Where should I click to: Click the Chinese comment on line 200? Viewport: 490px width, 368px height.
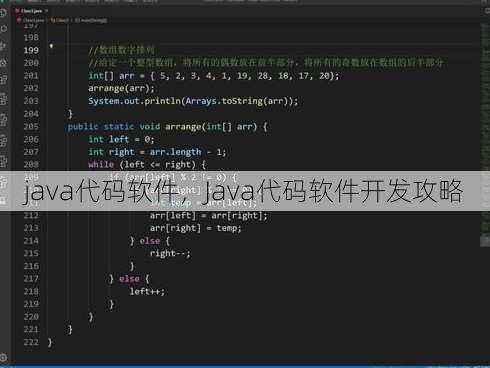click(266, 63)
